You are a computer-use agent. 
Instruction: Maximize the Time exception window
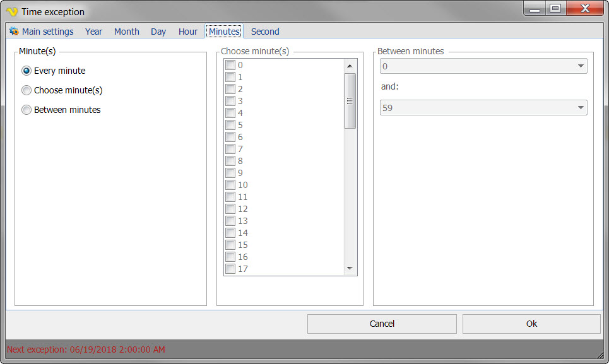point(555,9)
